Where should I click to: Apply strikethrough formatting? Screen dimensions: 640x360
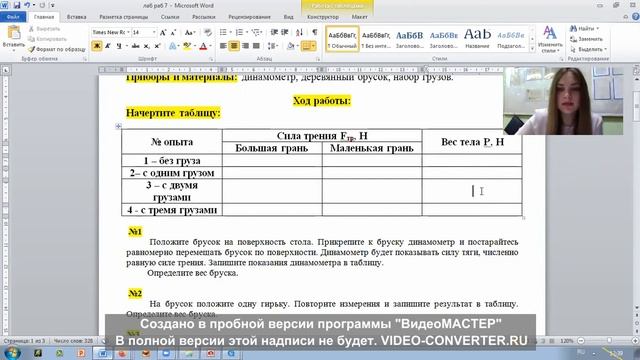click(136, 46)
